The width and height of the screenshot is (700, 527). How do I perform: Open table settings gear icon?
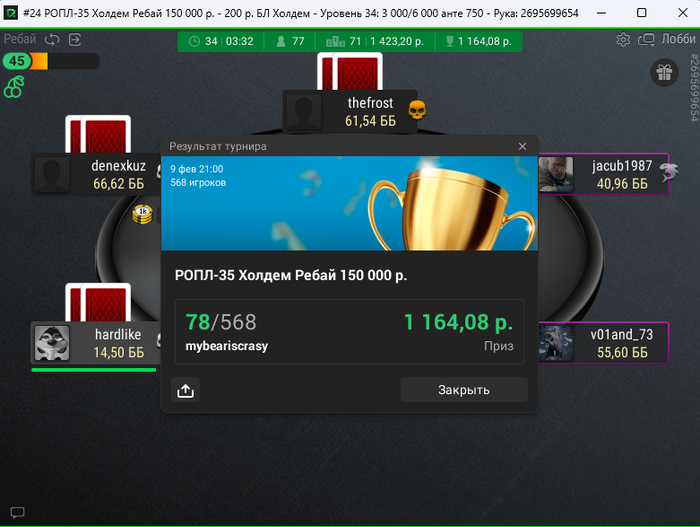[623, 40]
